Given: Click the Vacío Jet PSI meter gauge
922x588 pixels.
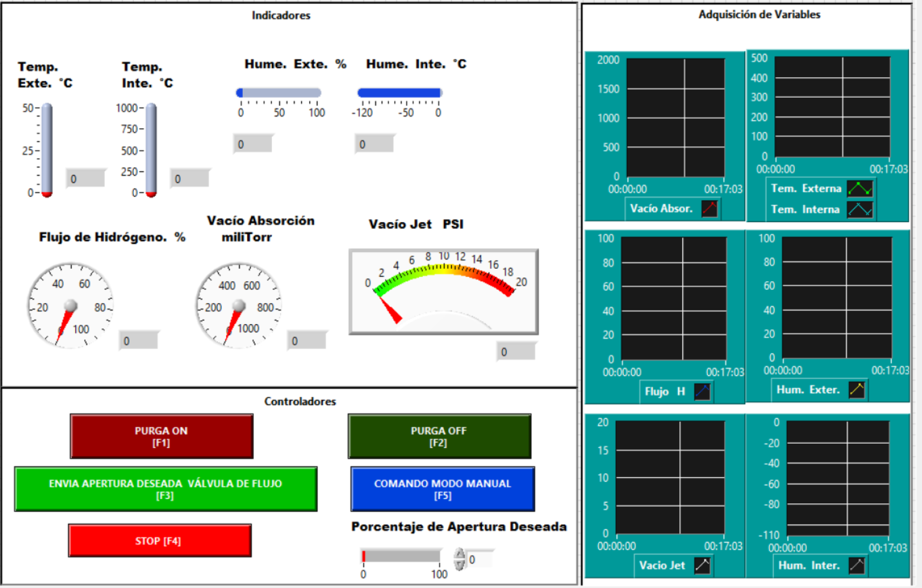Looking at the screenshot, I should click(443, 292).
